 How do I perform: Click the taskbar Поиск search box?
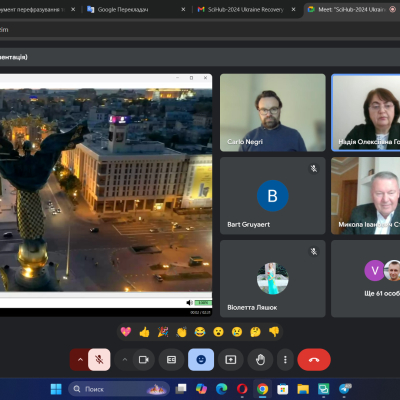pyautogui.click(x=119, y=389)
